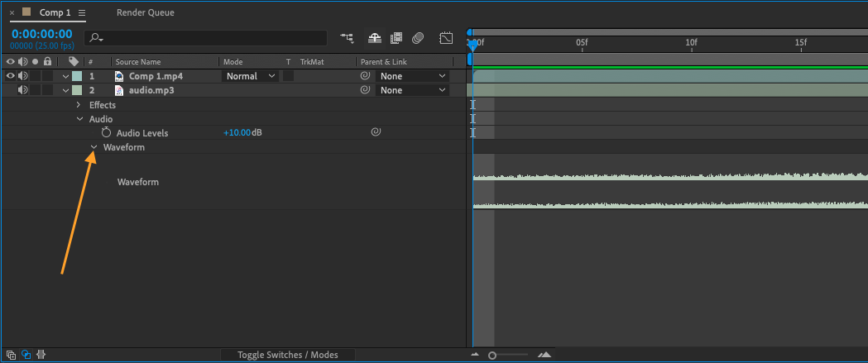Open the Composition Mini-Flowchart icon

[347, 38]
